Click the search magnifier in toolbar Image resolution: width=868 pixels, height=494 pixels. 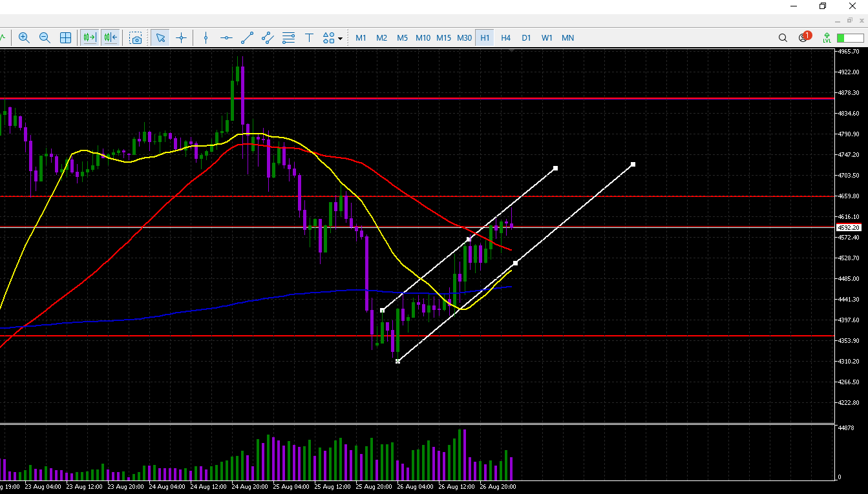(x=783, y=38)
